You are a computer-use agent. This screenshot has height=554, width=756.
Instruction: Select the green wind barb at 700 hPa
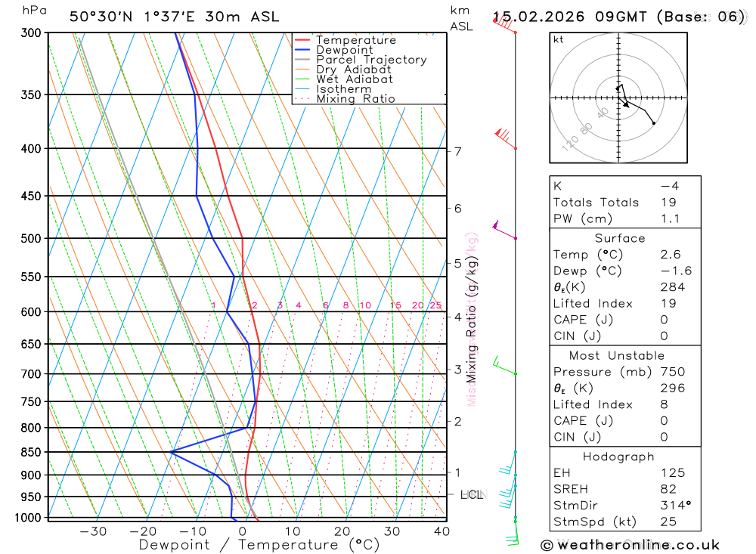click(504, 366)
